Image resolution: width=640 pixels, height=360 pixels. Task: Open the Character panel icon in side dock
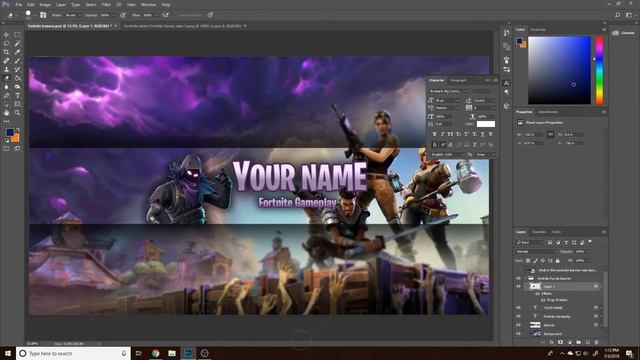point(507,83)
